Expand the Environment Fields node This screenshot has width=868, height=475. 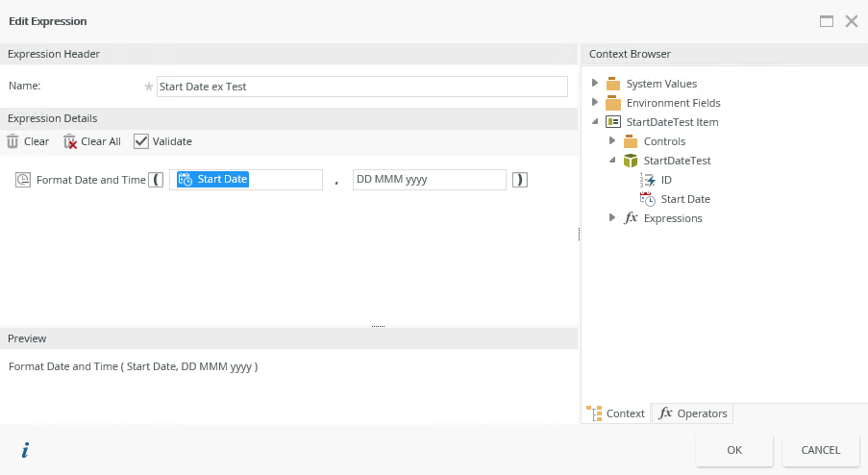(x=596, y=103)
